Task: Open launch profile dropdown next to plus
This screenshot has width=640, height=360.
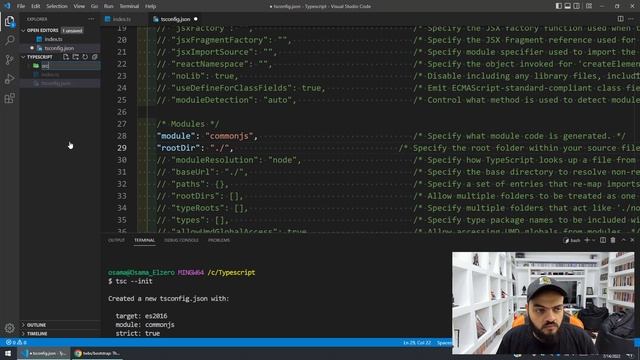Action: pos(593,240)
